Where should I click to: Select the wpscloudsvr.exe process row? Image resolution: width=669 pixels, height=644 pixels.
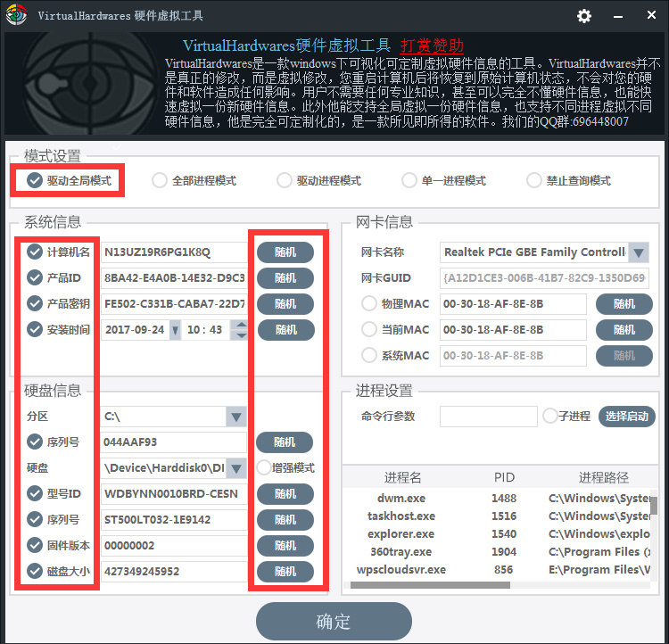click(x=497, y=570)
